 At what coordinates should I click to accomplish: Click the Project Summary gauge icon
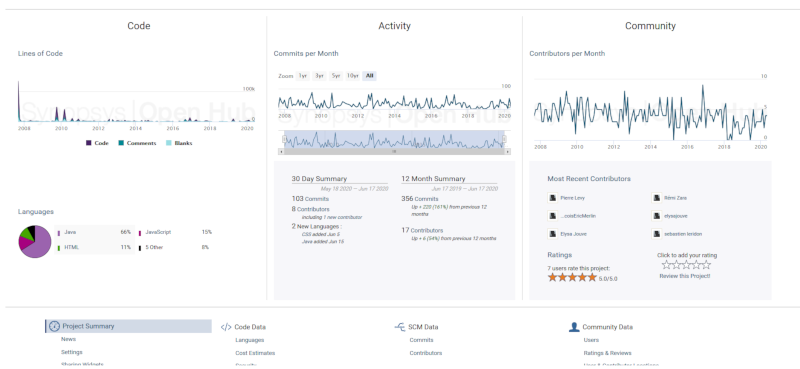tap(55, 326)
